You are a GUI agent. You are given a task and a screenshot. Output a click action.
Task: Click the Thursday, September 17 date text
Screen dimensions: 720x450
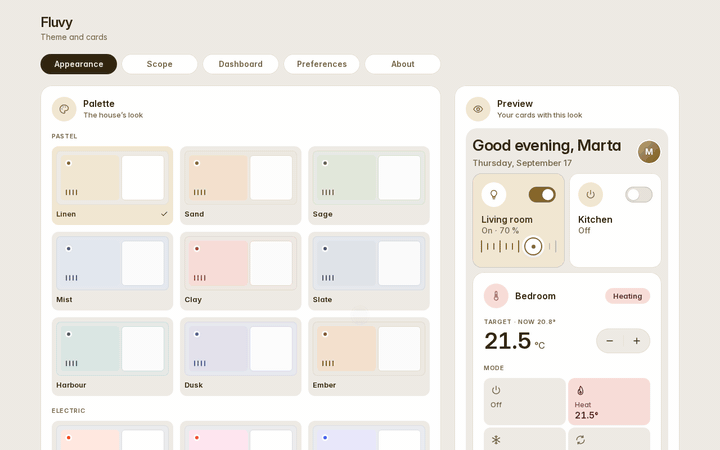pyautogui.click(x=522, y=163)
